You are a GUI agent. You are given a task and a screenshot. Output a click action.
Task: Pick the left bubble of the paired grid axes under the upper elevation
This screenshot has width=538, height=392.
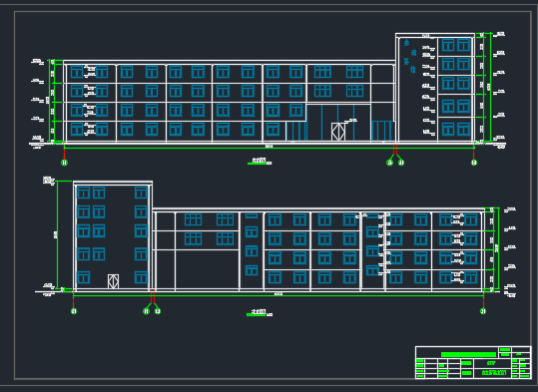(389, 163)
